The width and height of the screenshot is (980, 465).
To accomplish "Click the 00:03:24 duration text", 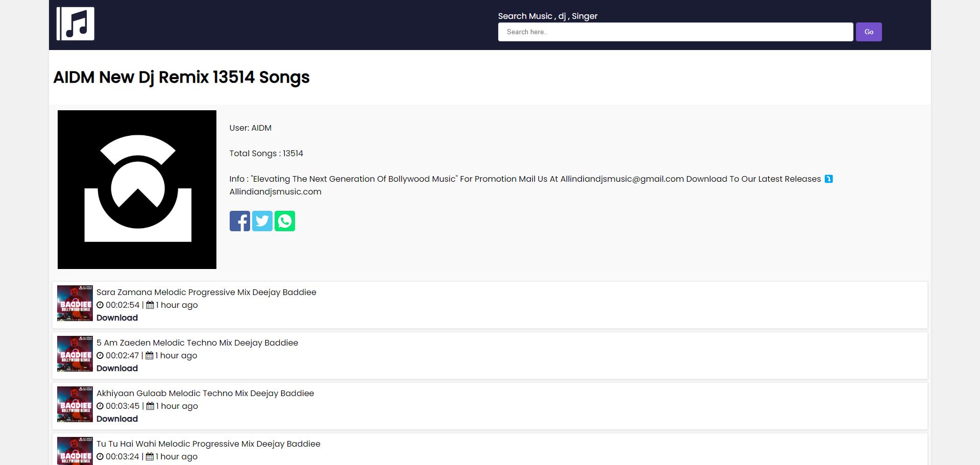I will click(122, 457).
